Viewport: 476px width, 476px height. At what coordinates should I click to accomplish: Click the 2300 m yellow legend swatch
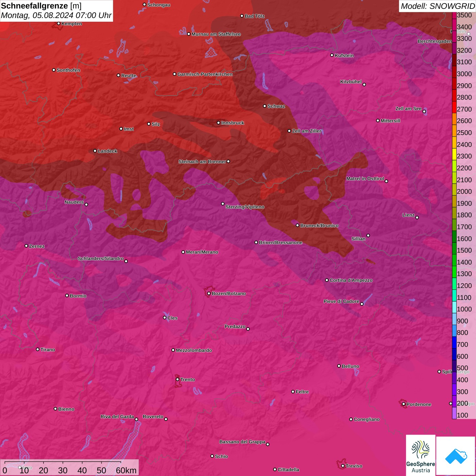454,154
